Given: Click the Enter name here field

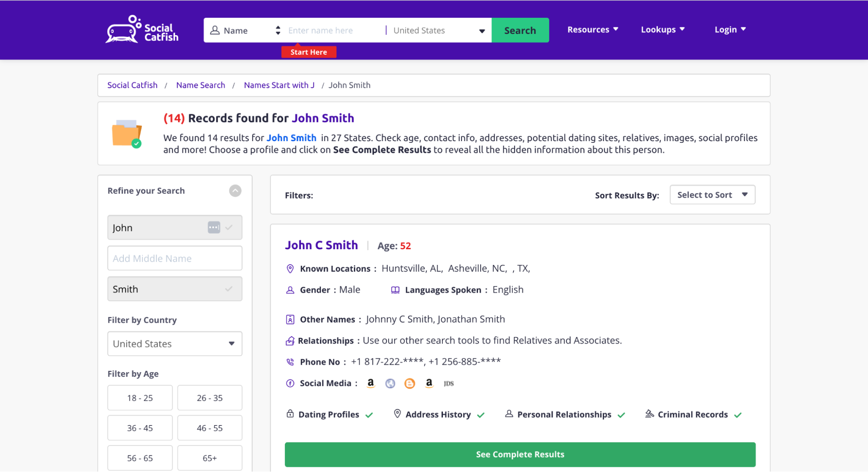Looking at the screenshot, I should (x=334, y=30).
